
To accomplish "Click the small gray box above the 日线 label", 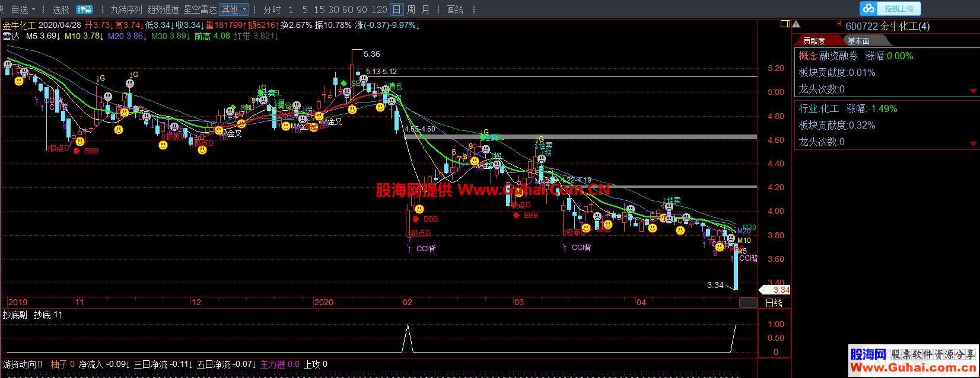I will [748, 303].
